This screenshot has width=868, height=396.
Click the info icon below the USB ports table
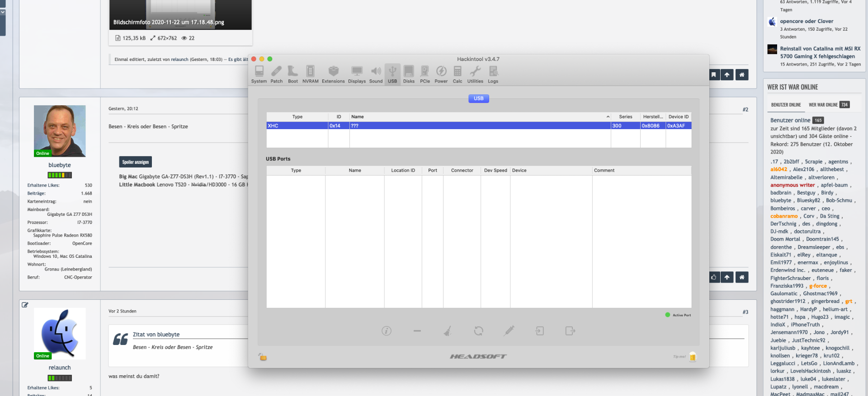point(387,331)
